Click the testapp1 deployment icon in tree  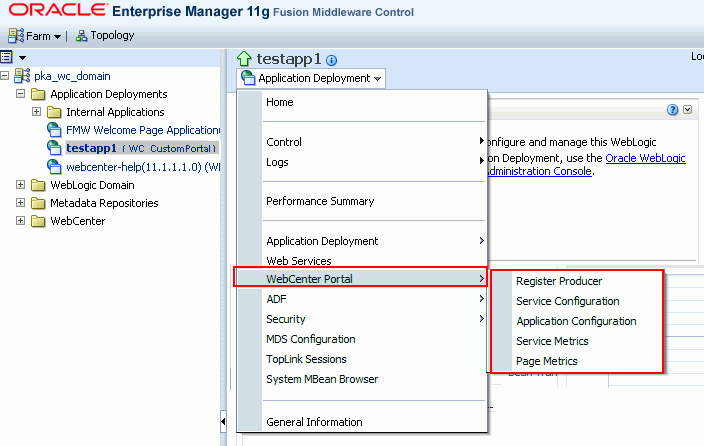54,148
